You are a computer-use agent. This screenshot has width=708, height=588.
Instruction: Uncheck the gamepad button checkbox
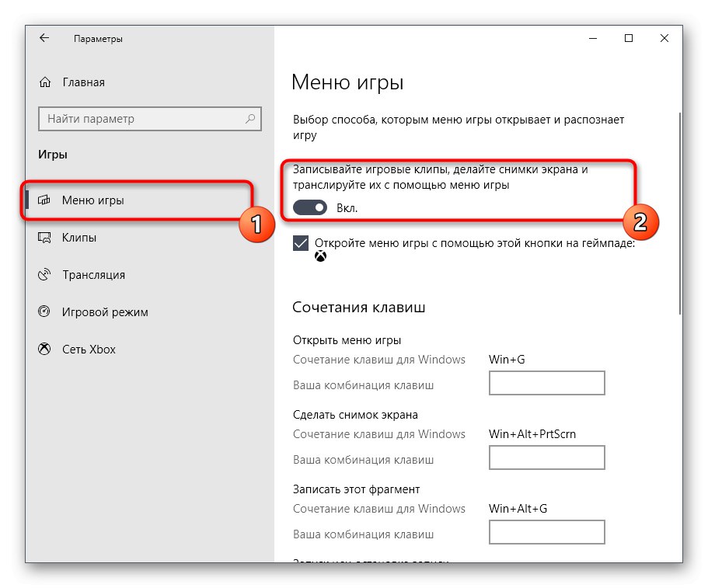point(301,243)
